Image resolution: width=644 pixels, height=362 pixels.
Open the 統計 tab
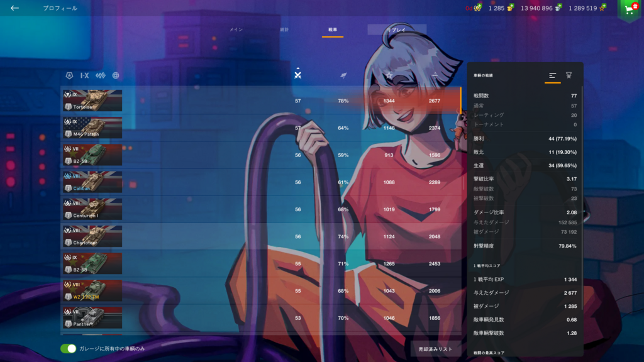pos(285,30)
